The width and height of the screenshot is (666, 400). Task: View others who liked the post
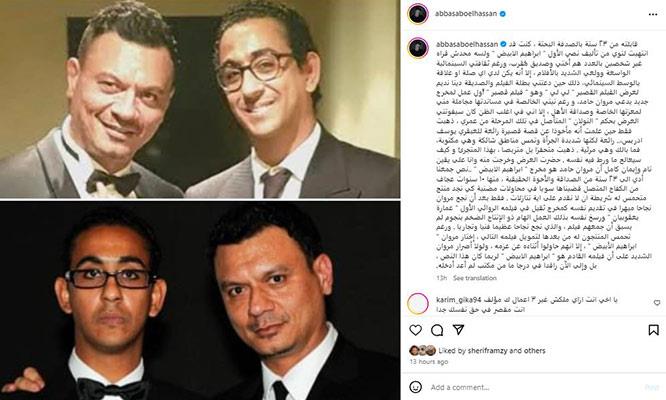pos(535,351)
